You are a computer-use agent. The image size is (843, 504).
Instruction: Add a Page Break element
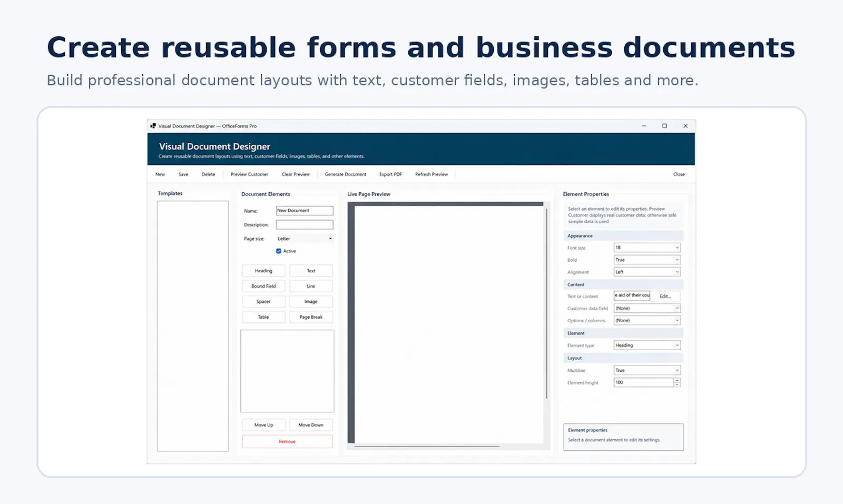pyautogui.click(x=311, y=317)
